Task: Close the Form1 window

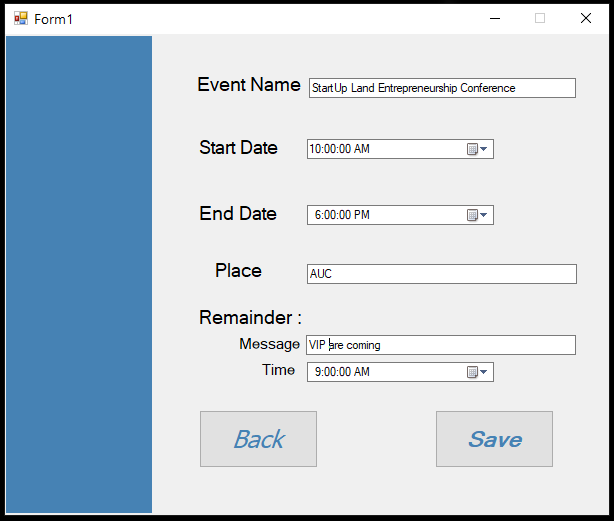Action: point(586,18)
